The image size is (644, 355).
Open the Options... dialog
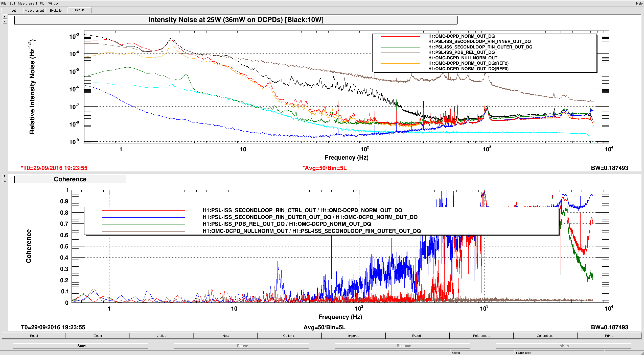tap(289, 336)
